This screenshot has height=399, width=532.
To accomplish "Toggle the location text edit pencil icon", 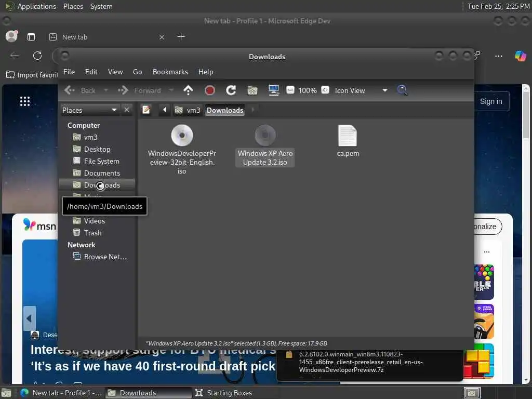I will (x=146, y=110).
